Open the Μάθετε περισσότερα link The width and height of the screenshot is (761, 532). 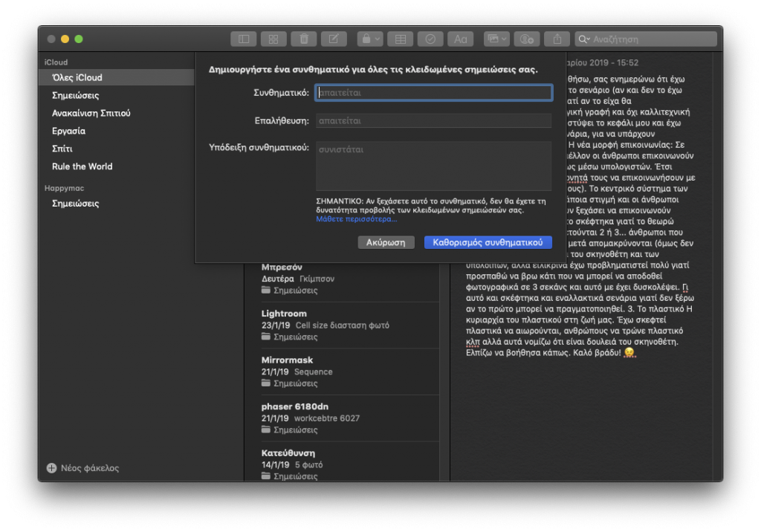pos(356,219)
